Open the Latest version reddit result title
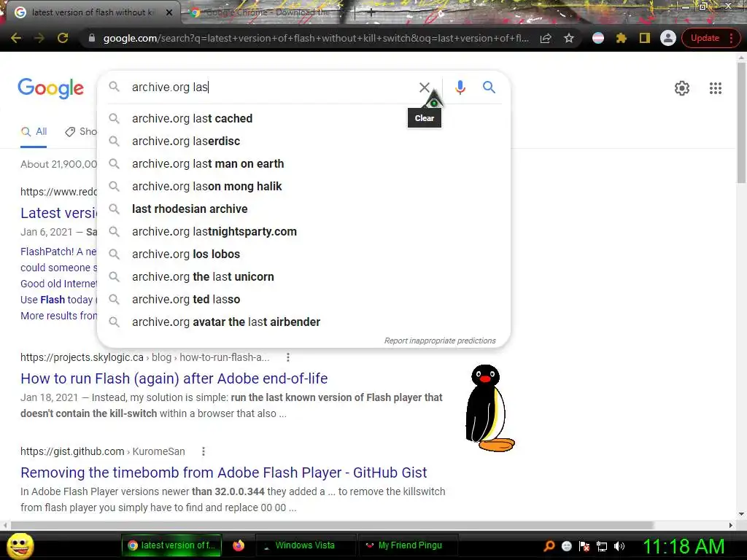This screenshot has height=560, width=747. point(58,213)
